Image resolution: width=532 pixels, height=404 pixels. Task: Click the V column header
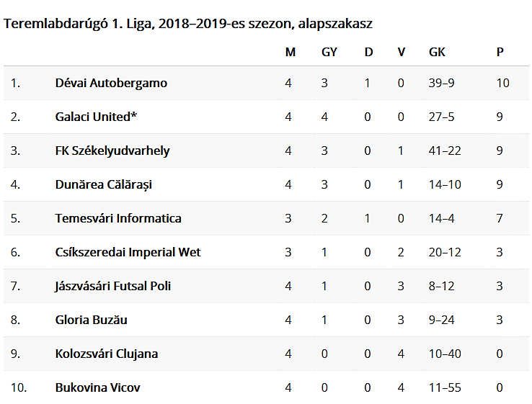click(x=401, y=52)
